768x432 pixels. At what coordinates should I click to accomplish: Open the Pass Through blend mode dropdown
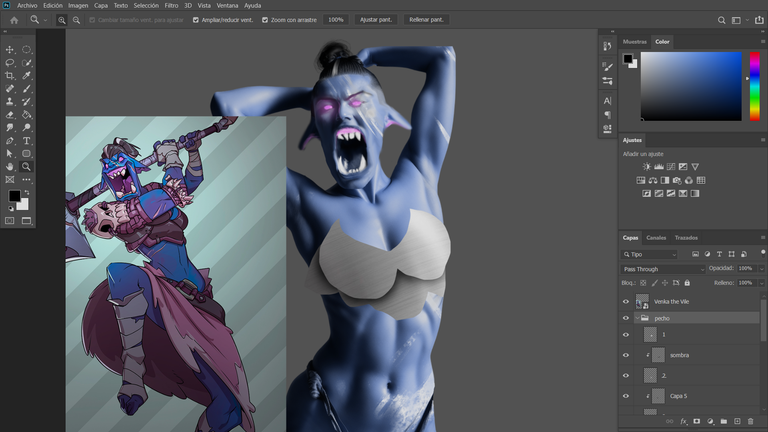(x=663, y=269)
